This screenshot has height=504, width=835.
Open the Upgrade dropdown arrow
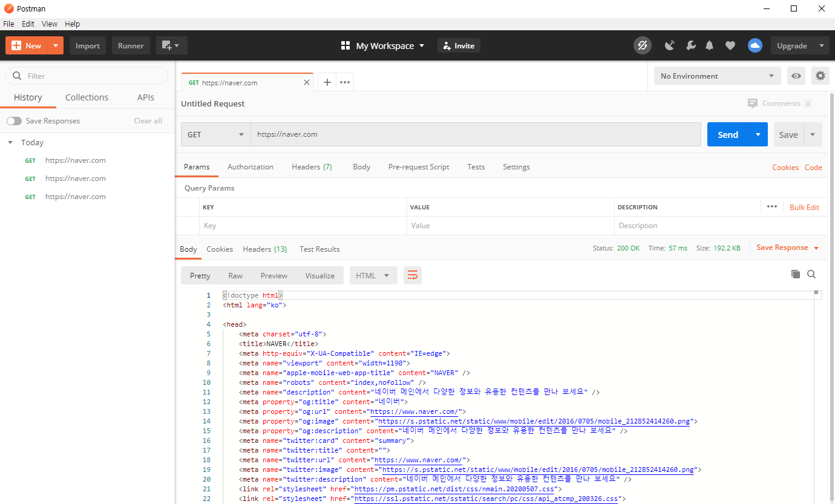(821, 45)
